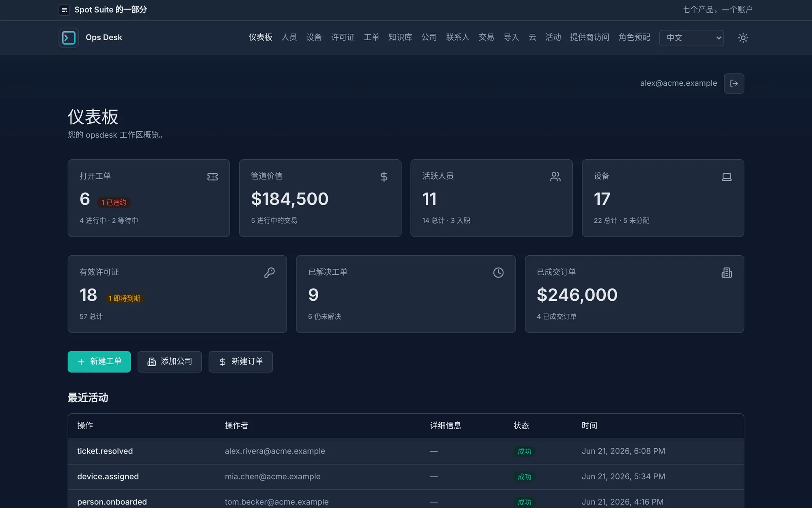Click the 七个产品，一个账户 text
Image resolution: width=812 pixels, height=508 pixels.
[717, 10]
